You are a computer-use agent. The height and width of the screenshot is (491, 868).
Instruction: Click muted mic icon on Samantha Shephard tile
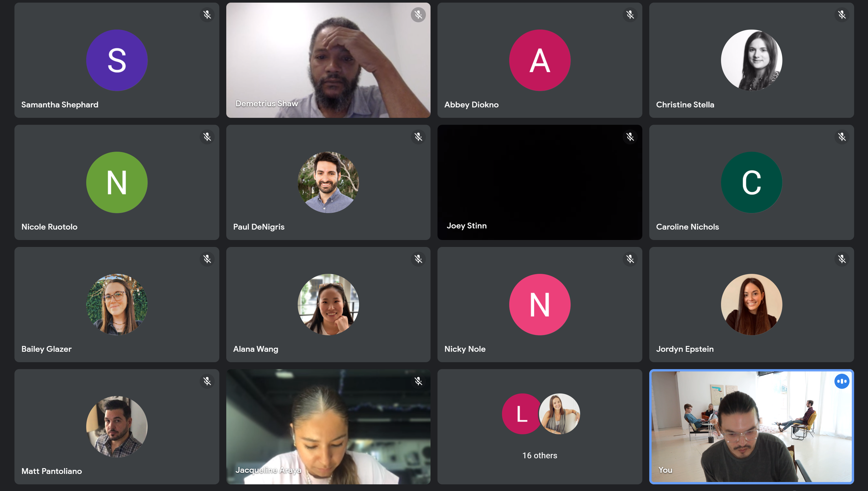pyautogui.click(x=207, y=15)
